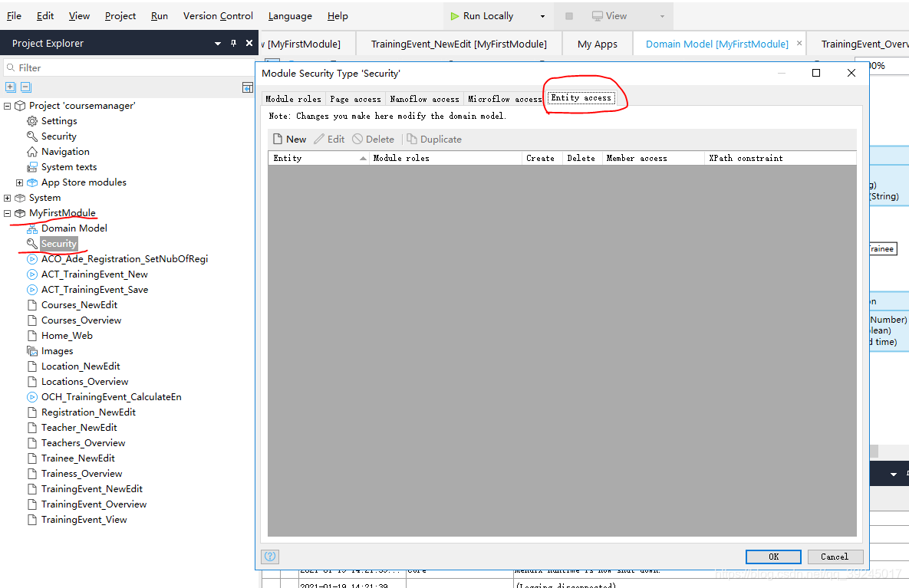Collapse the MyFirstModule tree node
This screenshot has height=588, width=909.
pos(8,213)
